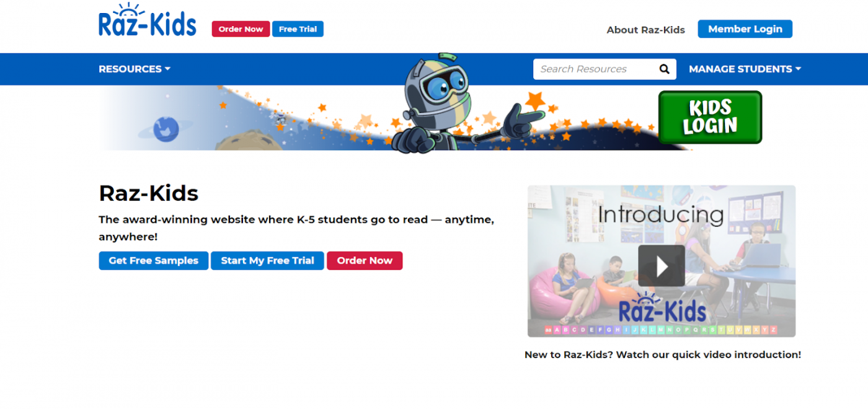
Task: Click the green KIDS LOGIN button
Action: coord(709,117)
